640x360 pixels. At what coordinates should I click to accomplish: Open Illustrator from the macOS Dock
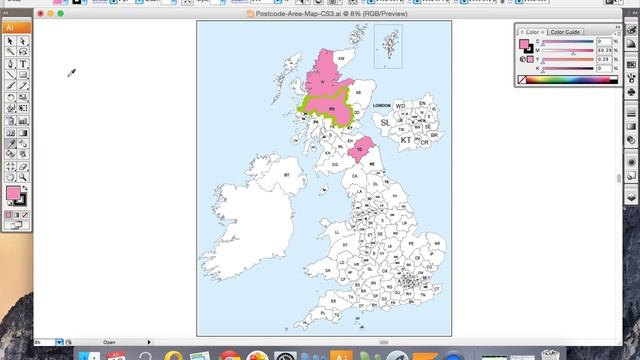(341, 355)
